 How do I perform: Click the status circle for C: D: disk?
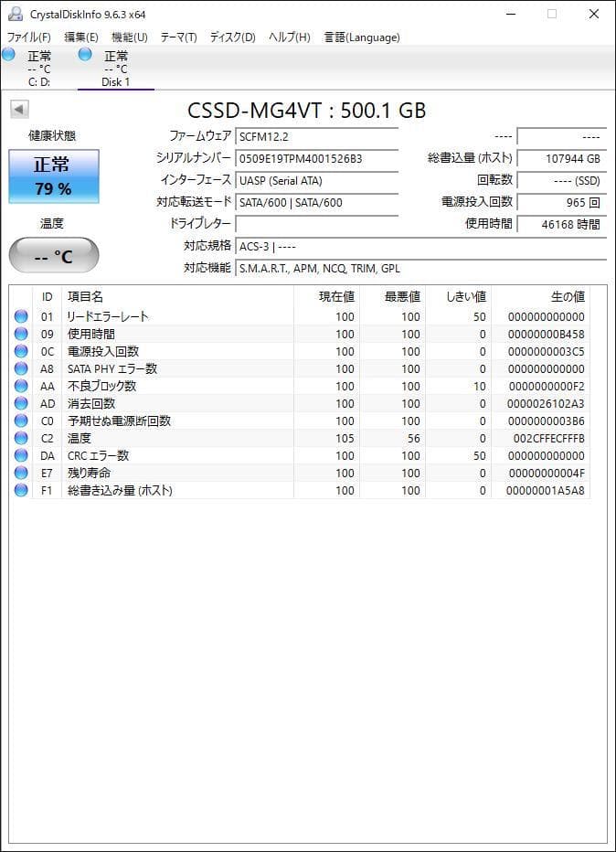(9, 54)
